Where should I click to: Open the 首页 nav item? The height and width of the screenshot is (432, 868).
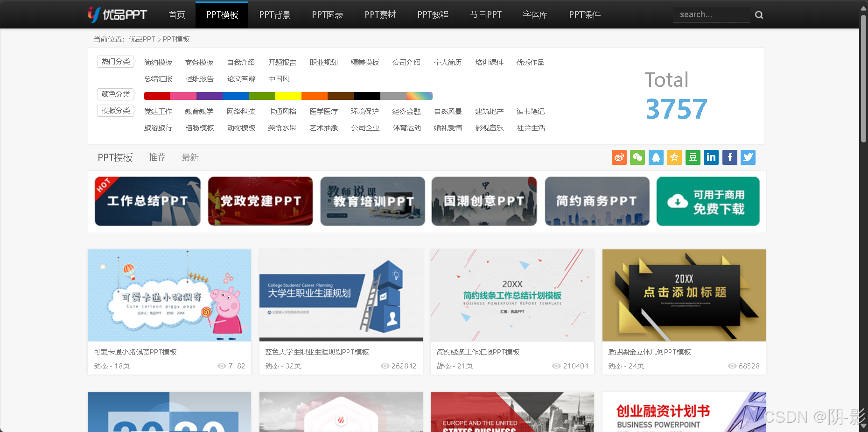click(x=176, y=15)
